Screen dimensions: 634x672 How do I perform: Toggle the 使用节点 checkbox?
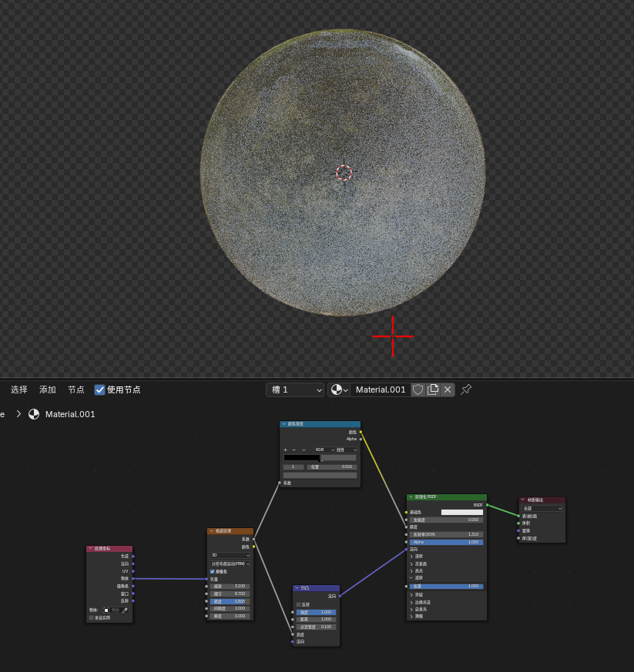click(x=99, y=389)
